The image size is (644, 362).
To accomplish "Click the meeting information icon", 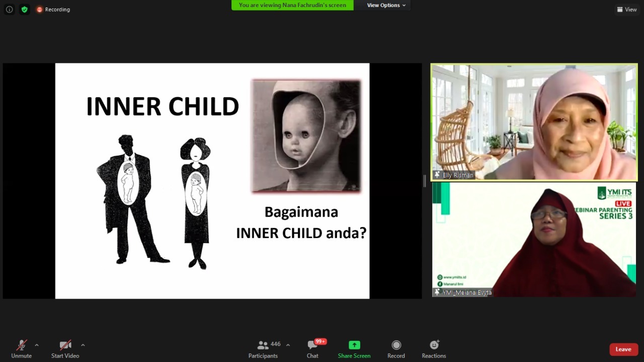I will click(9, 10).
